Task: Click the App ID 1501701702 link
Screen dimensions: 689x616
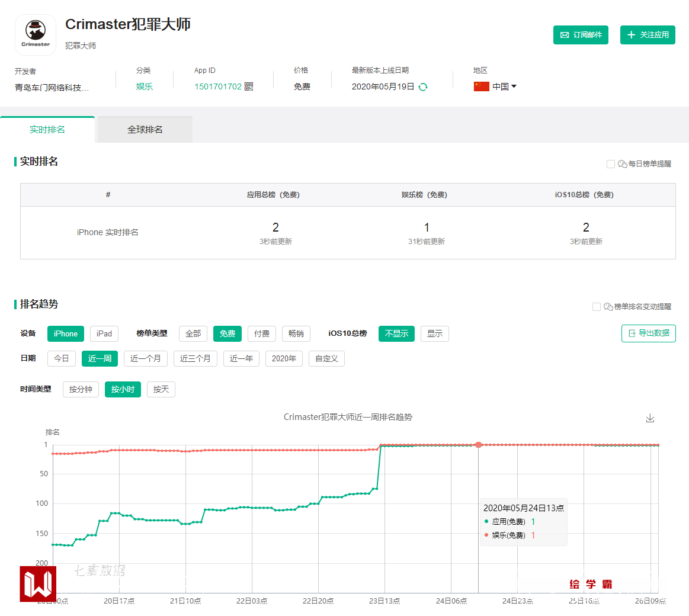Action: click(x=218, y=86)
